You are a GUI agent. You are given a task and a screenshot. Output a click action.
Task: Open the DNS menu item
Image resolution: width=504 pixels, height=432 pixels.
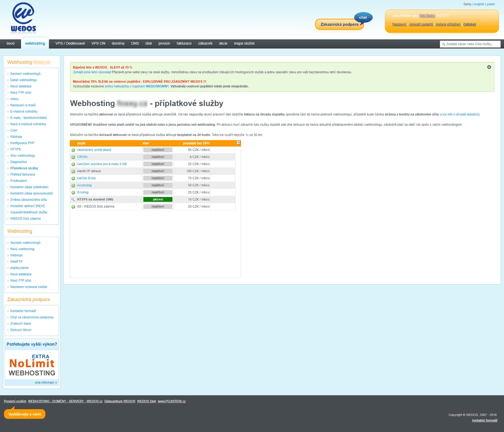coord(135,43)
